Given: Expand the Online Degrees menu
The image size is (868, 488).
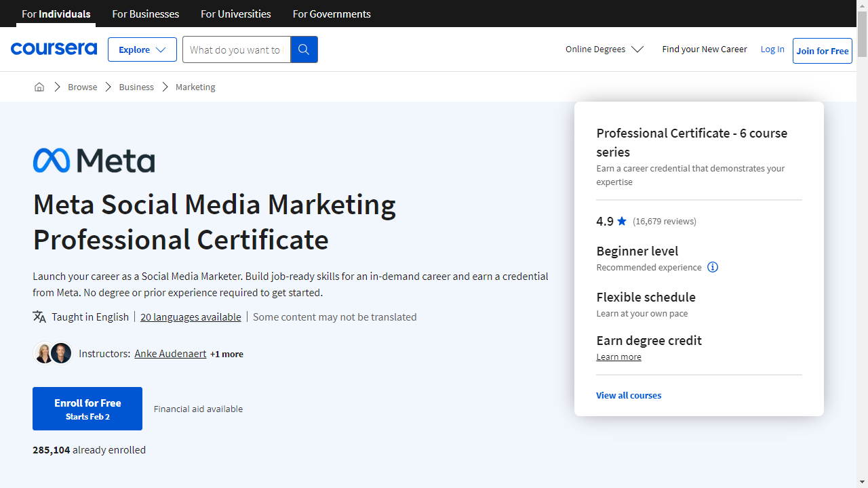Looking at the screenshot, I should (x=604, y=49).
